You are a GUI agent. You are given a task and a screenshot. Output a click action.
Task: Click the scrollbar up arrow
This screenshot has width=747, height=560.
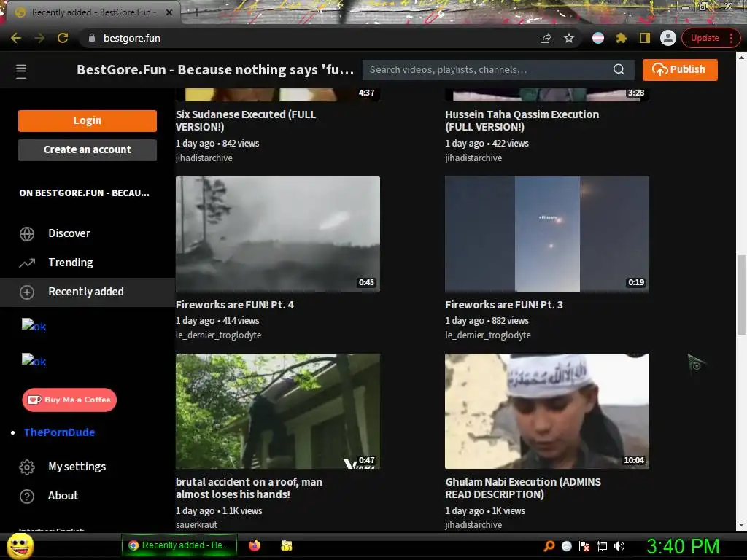(x=741, y=57)
